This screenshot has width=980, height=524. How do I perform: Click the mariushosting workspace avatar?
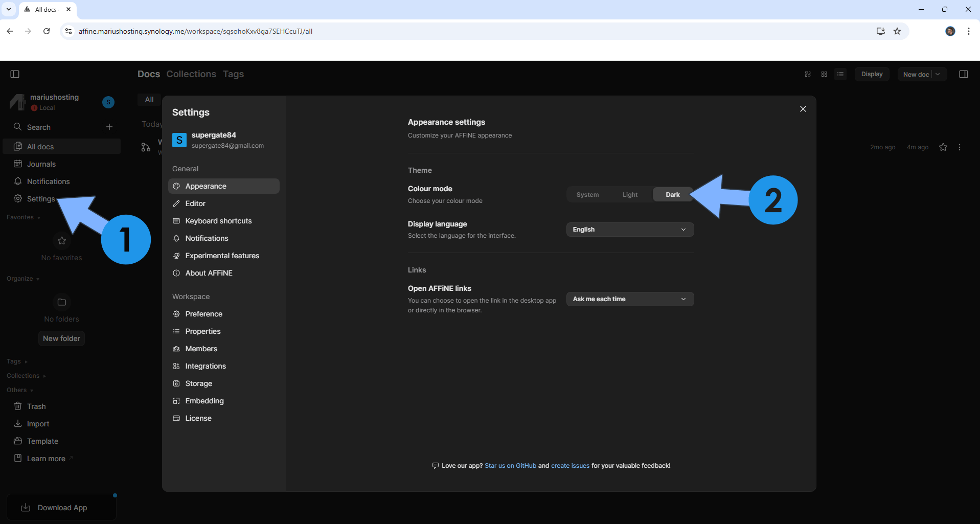(x=18, y=102)
